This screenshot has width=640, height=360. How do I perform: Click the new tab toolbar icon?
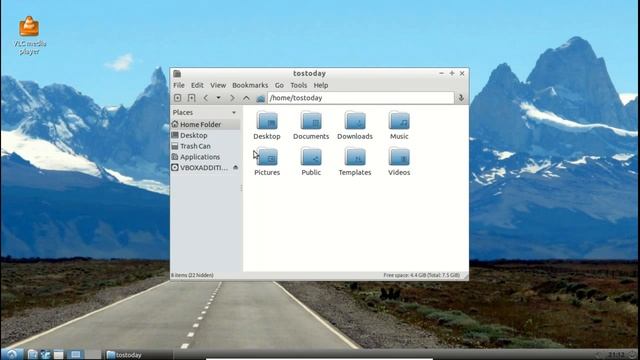(191, 98)
